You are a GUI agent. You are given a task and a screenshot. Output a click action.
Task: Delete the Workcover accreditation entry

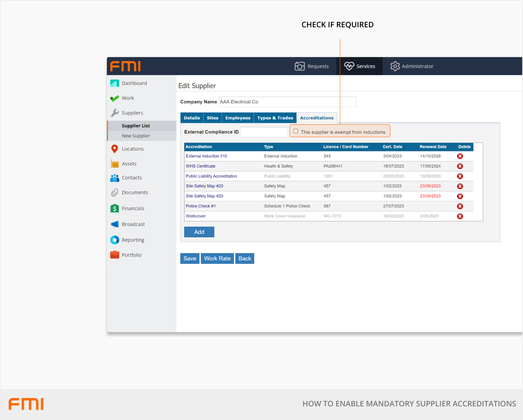click(x=460, y=216)
